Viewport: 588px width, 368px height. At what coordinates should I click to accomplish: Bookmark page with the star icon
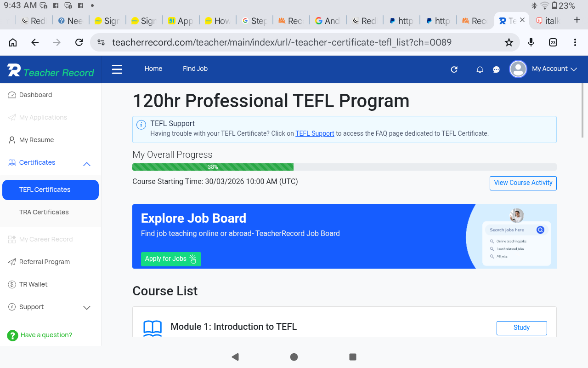point(509,42)
